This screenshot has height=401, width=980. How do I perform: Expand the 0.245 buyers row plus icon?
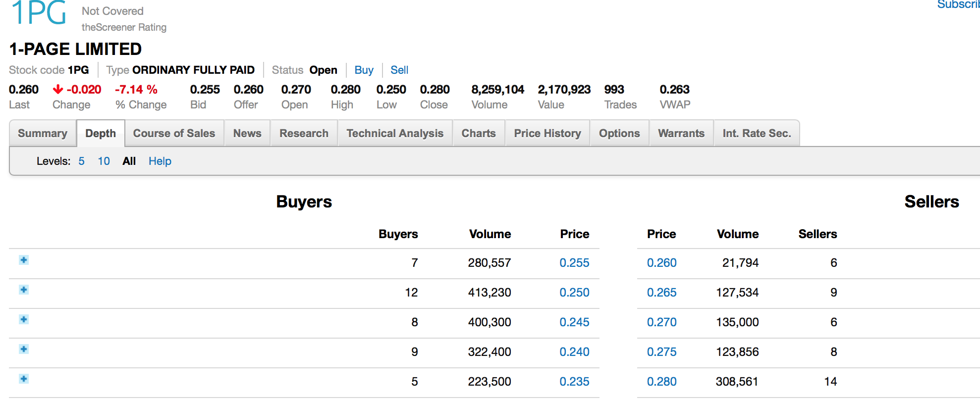click(x=24, y=319)
